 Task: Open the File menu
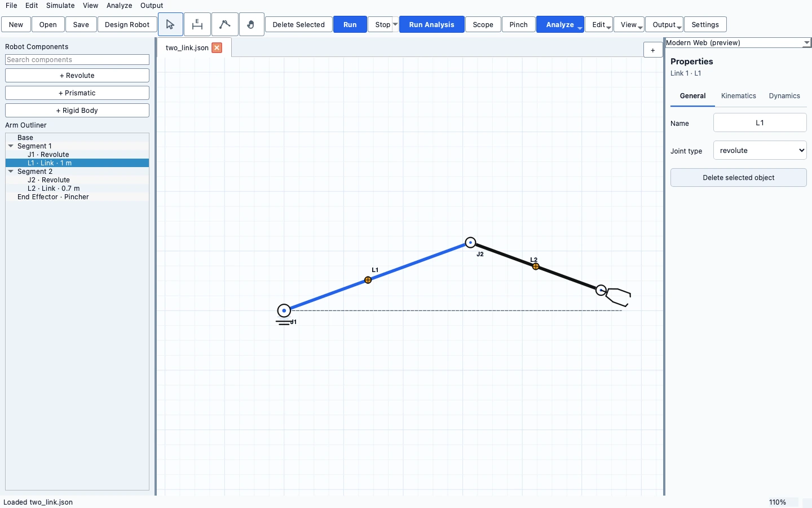[x=11, y=6]
